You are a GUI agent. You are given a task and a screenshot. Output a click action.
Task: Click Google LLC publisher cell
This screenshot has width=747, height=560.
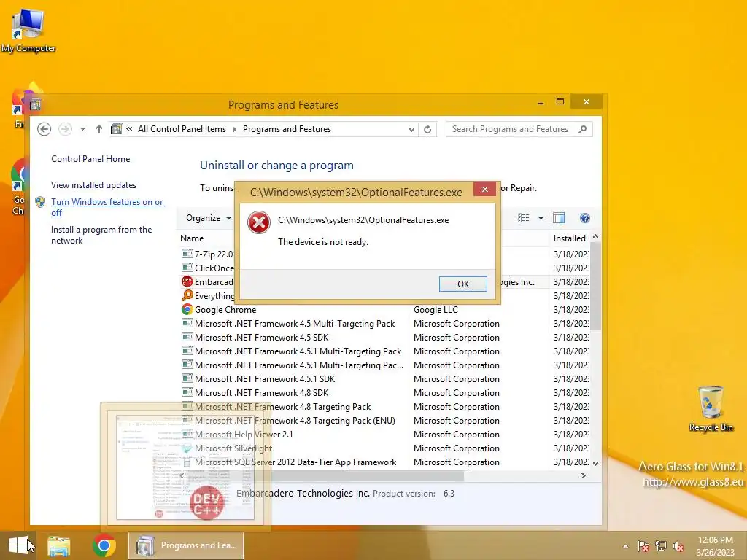coord(436,309)
